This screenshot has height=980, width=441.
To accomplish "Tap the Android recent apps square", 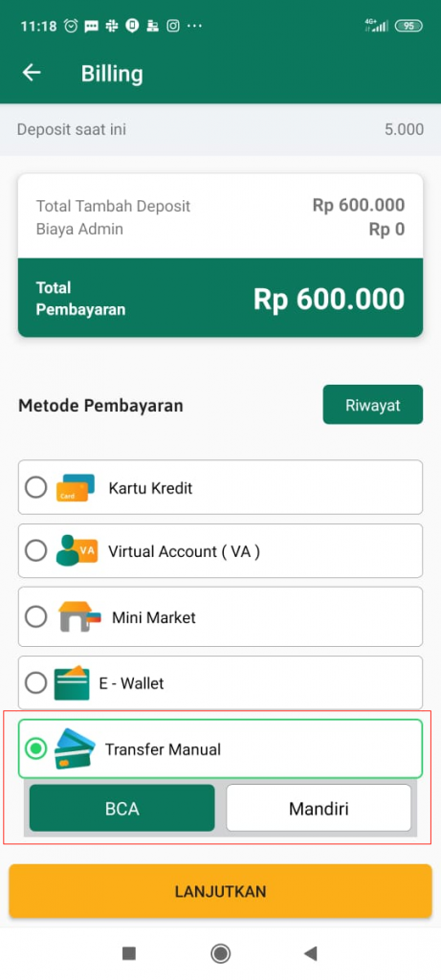I will tap(129, 953).
